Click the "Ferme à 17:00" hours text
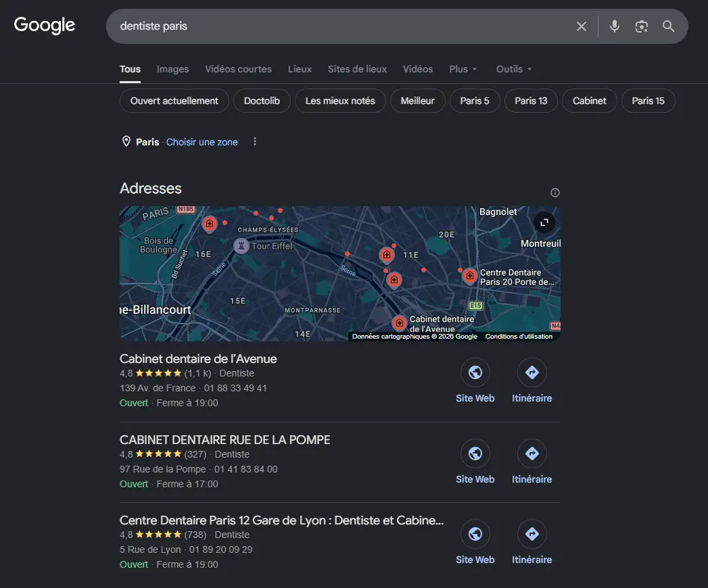Screen dimensions: 708x588 187,484
